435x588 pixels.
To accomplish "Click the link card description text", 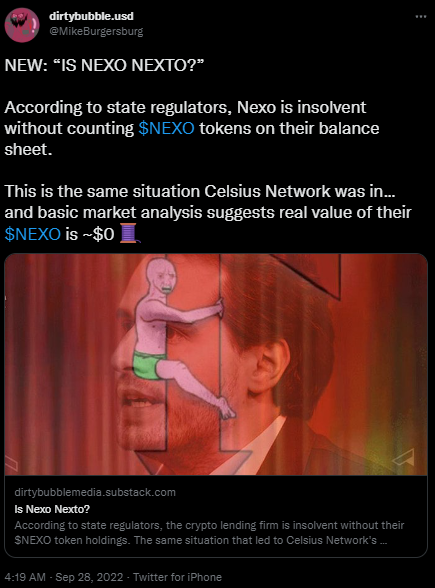I will coord(209,533).
